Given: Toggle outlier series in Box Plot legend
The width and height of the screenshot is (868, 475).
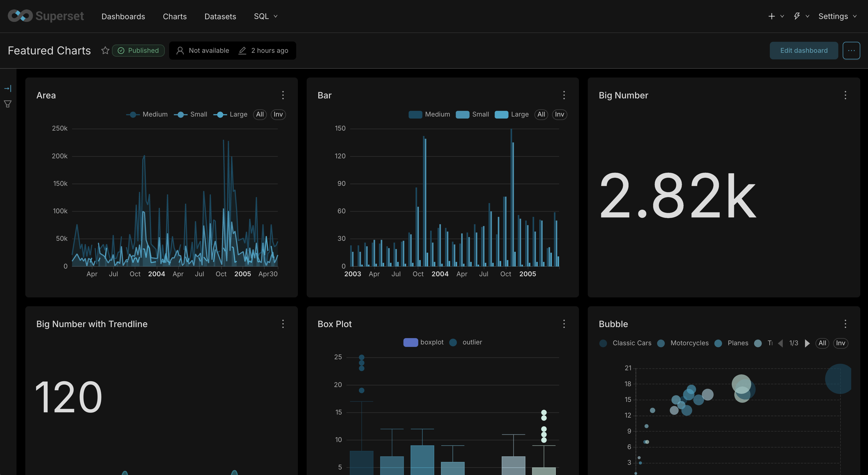Looking at the screenshot, I should pyautogui.click(x=466, y=342).
